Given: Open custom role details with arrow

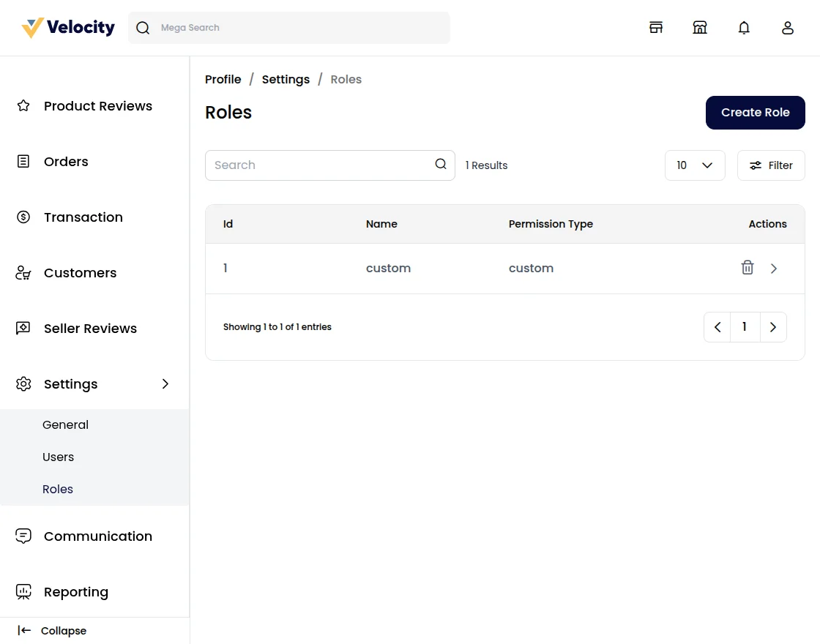Looking at the screenshot, I should pyautogui.click(x=774, y=269).
